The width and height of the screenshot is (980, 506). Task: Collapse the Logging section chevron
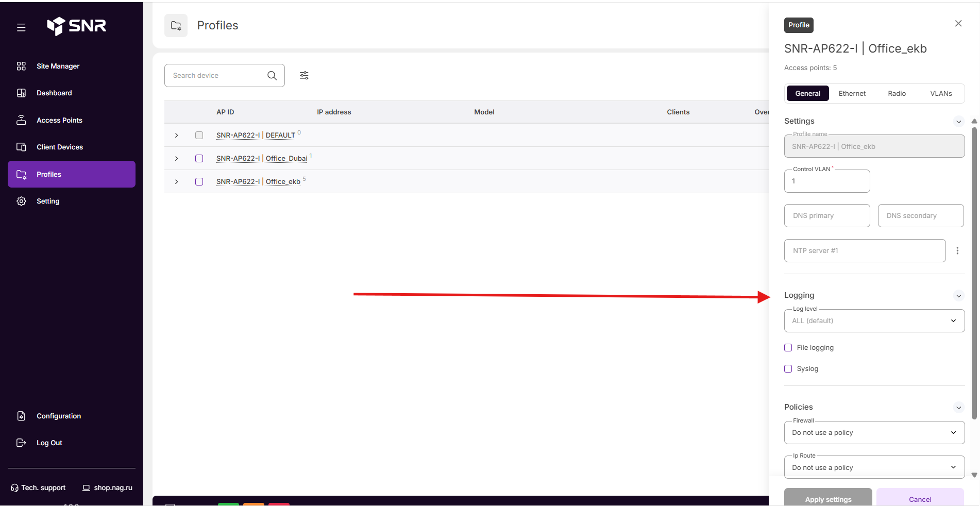point(958,296)
